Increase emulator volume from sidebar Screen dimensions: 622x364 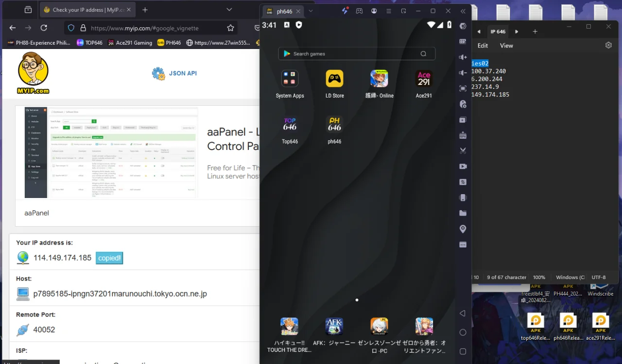pyautogui.click(x=463, y=57)
